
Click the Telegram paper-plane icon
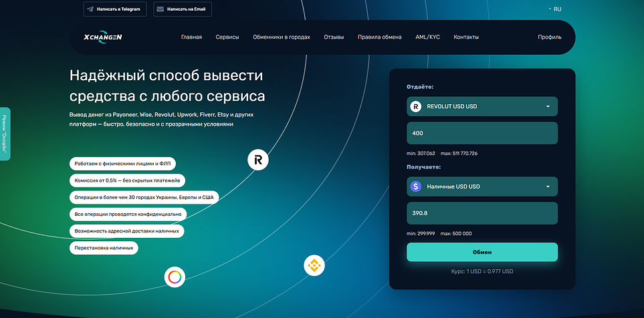(x=90, y=9)
